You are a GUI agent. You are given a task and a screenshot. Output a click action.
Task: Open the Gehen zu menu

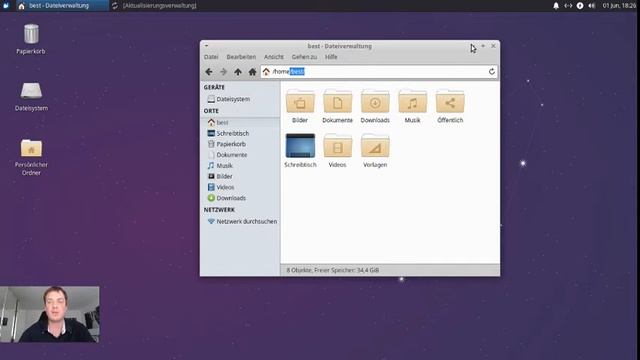point(304,57)
